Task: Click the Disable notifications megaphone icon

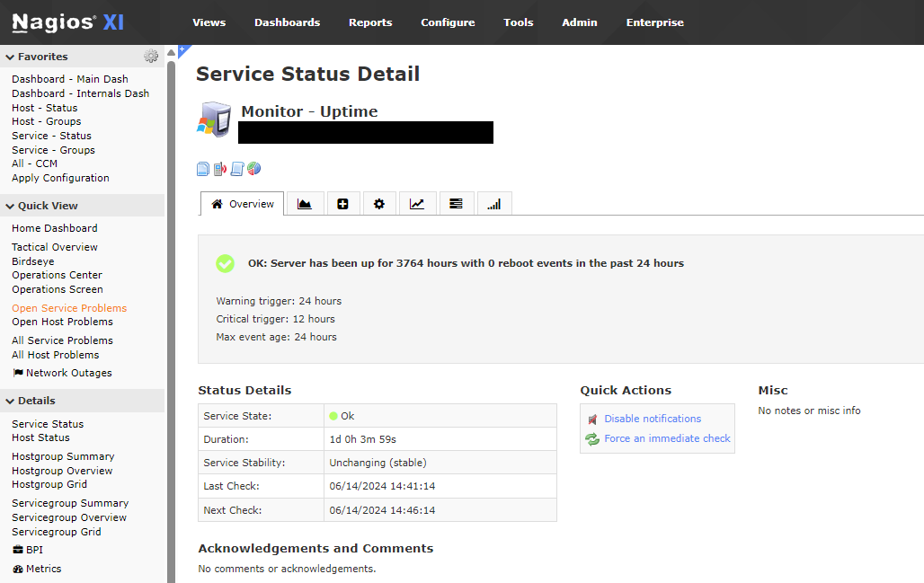Action: click(592, 420)
